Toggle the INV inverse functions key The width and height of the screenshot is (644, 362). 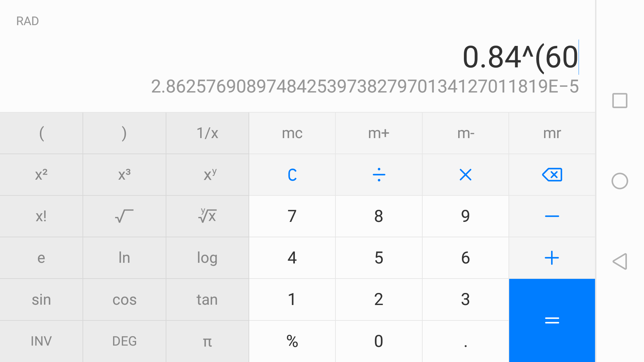(x=41, y=341)
